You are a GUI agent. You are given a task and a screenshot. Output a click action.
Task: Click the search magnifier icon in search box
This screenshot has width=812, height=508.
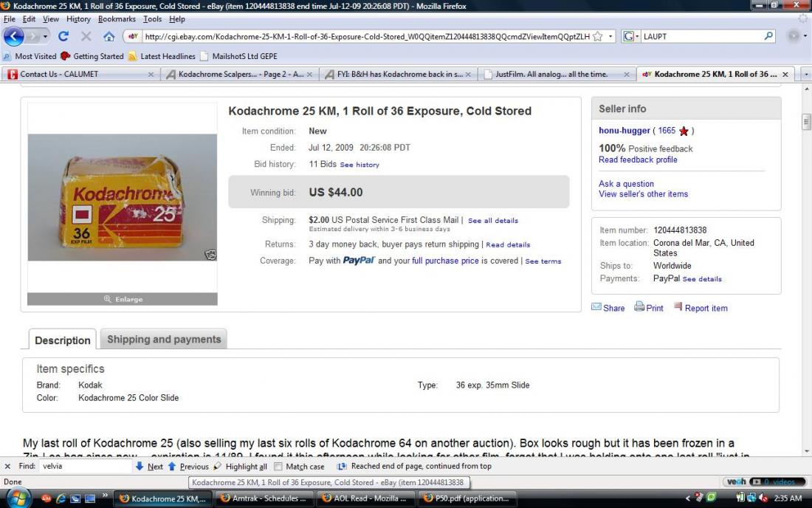pyautogui.click(x=768, y=35)
